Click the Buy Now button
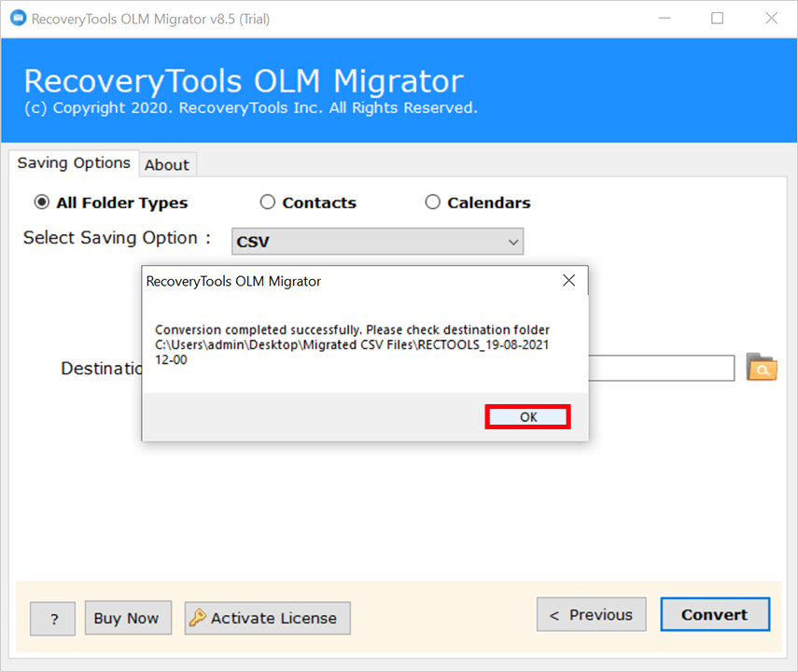Screen dimensions: 798x672 point(128,618)
